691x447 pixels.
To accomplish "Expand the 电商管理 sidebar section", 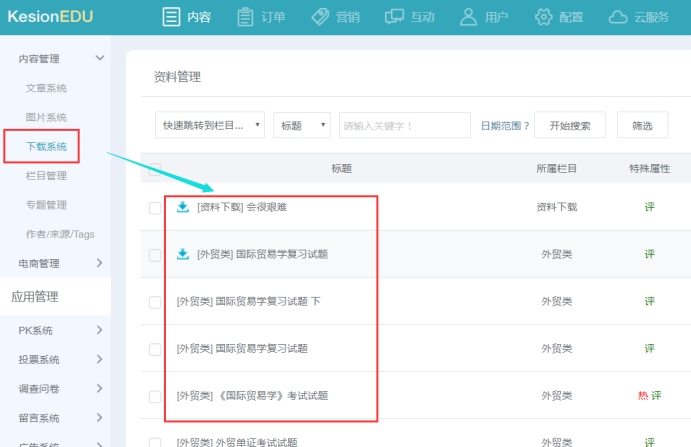I will [x=100, y=263].
